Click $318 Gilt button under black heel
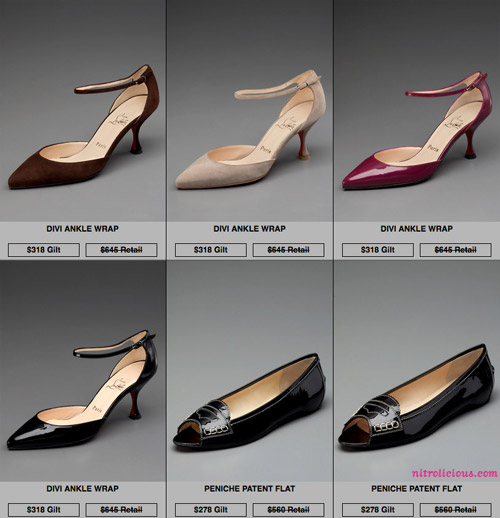Screen dimensions: 500x518 point(44,510)
